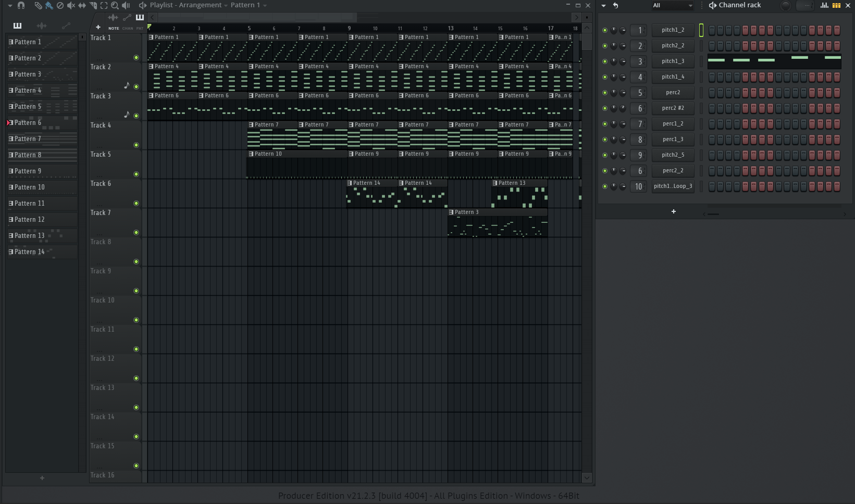Expand the Pattern 1 selector dropdown
This screenshot has width=855, height=504.
coord(265,5)
